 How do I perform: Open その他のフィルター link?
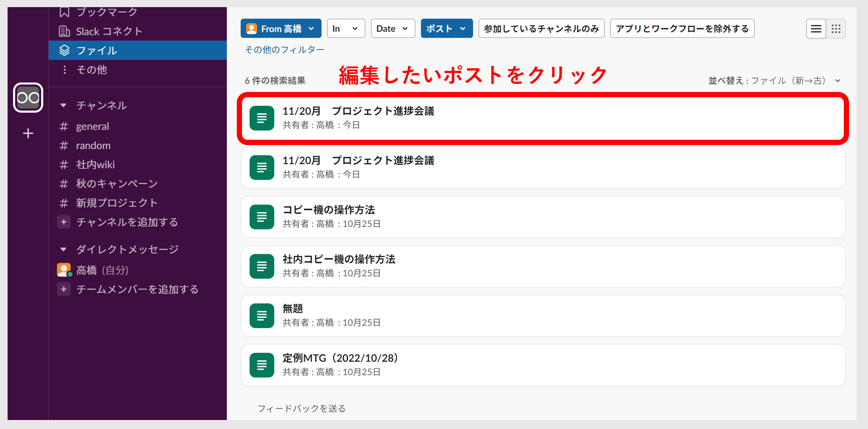tap(284, 49)
